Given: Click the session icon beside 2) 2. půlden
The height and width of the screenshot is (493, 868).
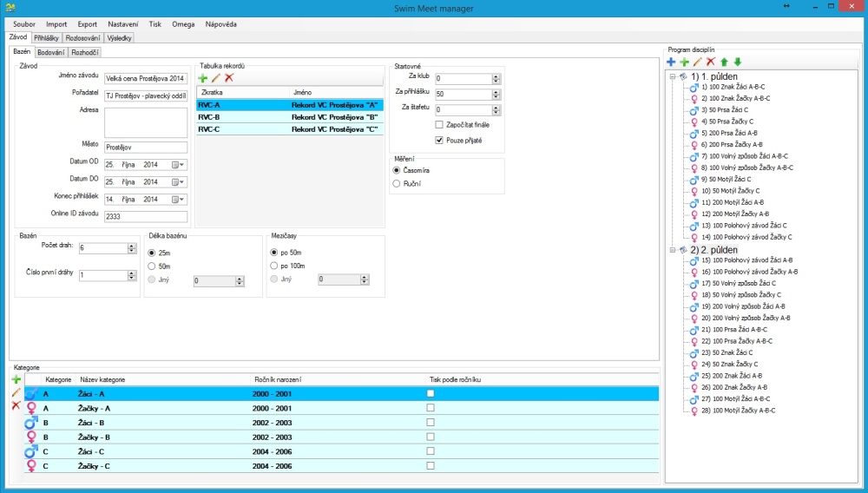Looking at the screenshot, I should tap(684, 250).
